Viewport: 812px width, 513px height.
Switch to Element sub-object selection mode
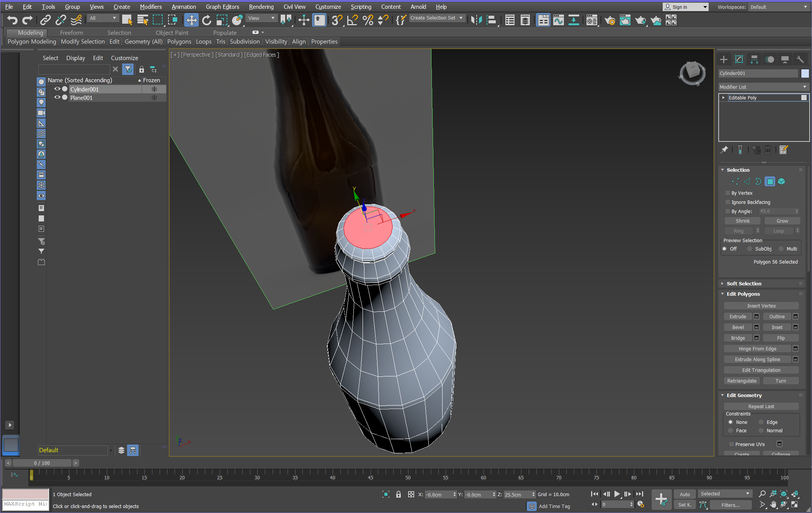[x=781, y=181]
